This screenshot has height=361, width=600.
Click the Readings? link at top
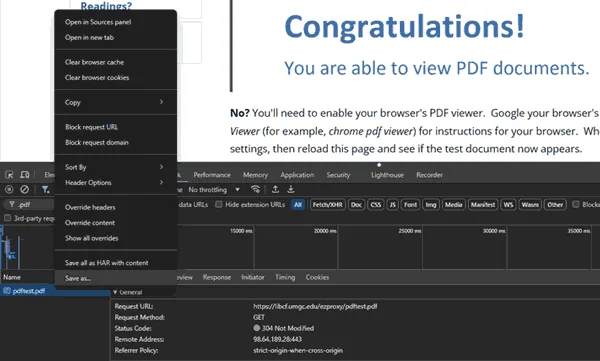click(106, 6)
